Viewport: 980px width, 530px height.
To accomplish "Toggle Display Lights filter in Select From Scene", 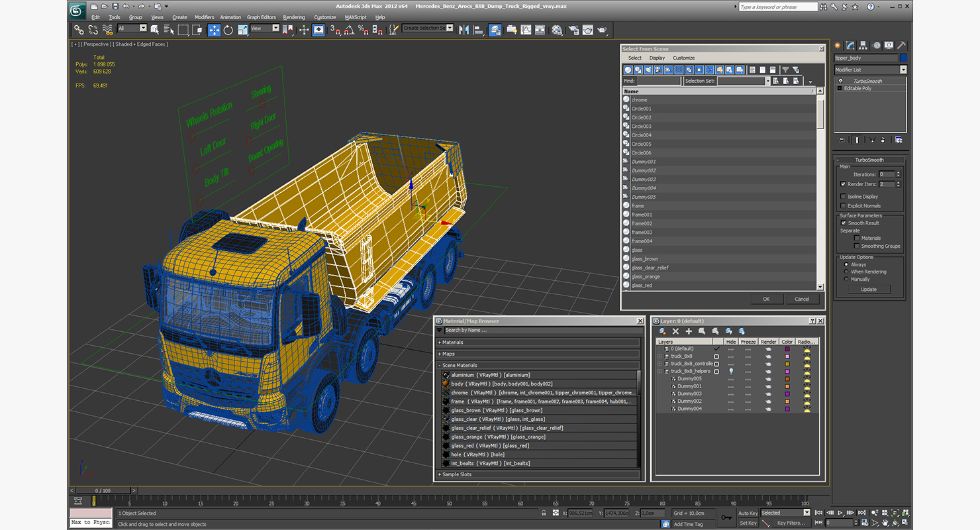I will pyautogui.click(x=648, y=70).
